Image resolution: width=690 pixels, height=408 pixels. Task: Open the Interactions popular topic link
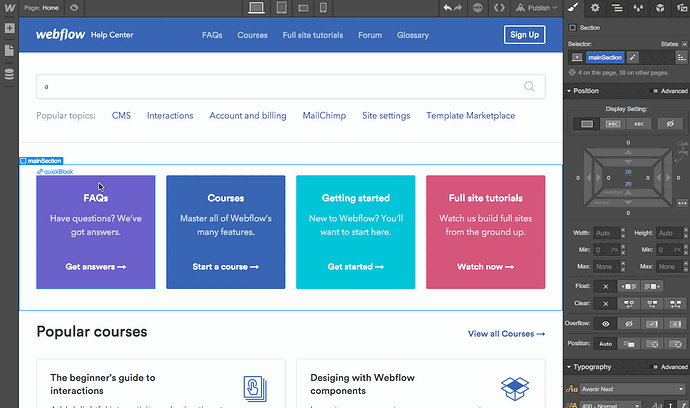pos(170,116)
